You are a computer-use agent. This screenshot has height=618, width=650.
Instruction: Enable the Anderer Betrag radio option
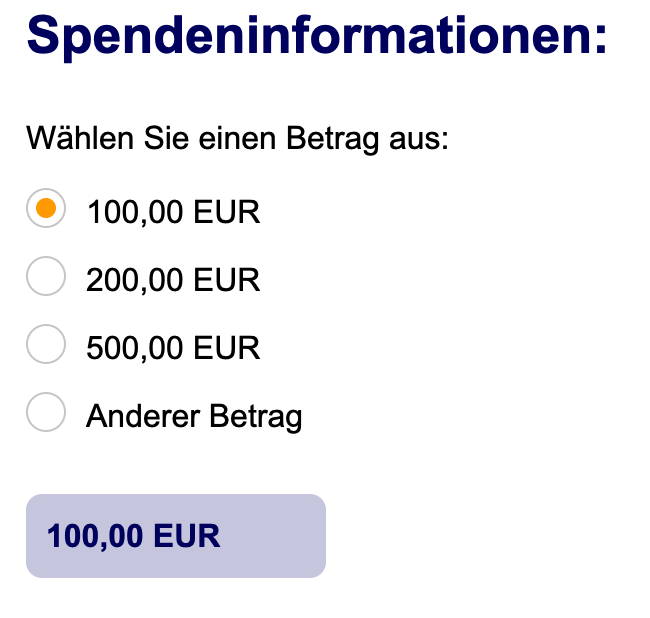[x=45, y=412]
